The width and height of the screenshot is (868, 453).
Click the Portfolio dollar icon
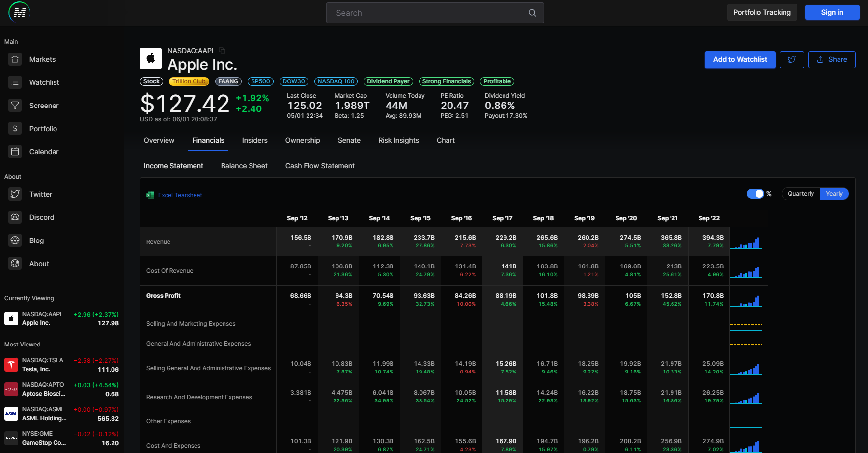click(x=15, y=128)
